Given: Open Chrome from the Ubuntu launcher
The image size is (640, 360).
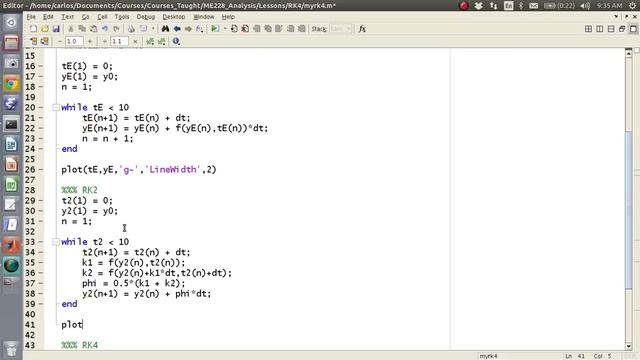Looking at the screenshot, I should click(x=11, y=84).
